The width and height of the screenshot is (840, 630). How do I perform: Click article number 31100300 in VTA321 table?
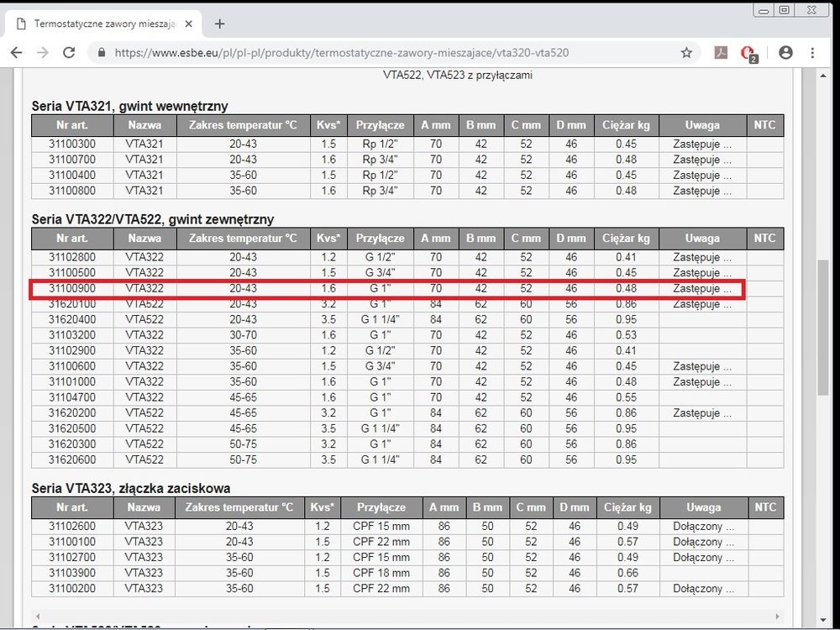(x=71, y=144)
